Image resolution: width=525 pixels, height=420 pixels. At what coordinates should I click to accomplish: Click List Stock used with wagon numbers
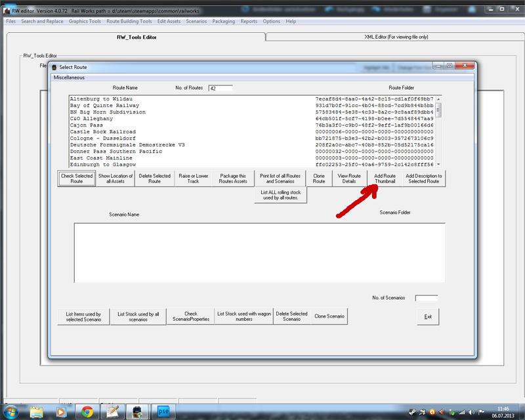pyautogui.click(x=244, y=316)
